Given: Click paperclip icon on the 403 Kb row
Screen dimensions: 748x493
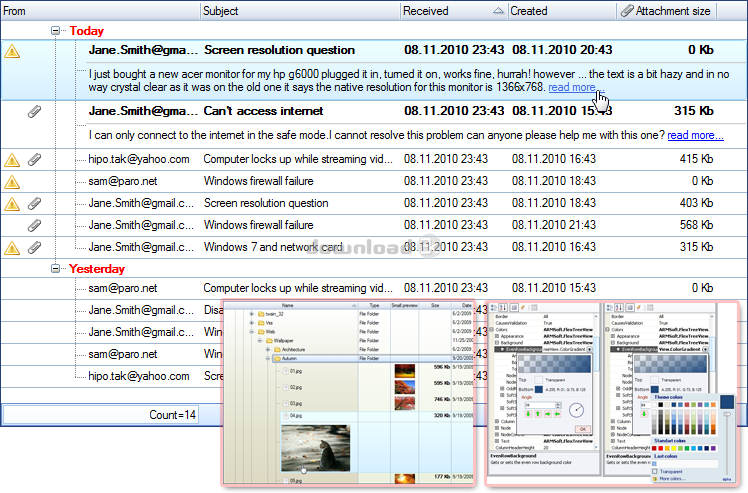Looking at the screenshot, I should pyautogui.click(x=34, y=203).
